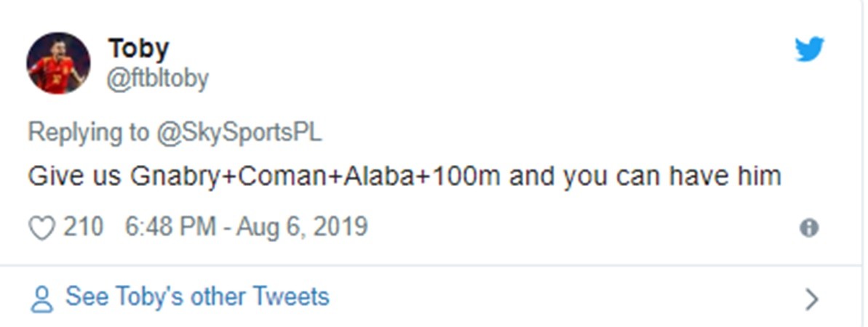Open the @SkySportsPL mention

tap(237, 133)
